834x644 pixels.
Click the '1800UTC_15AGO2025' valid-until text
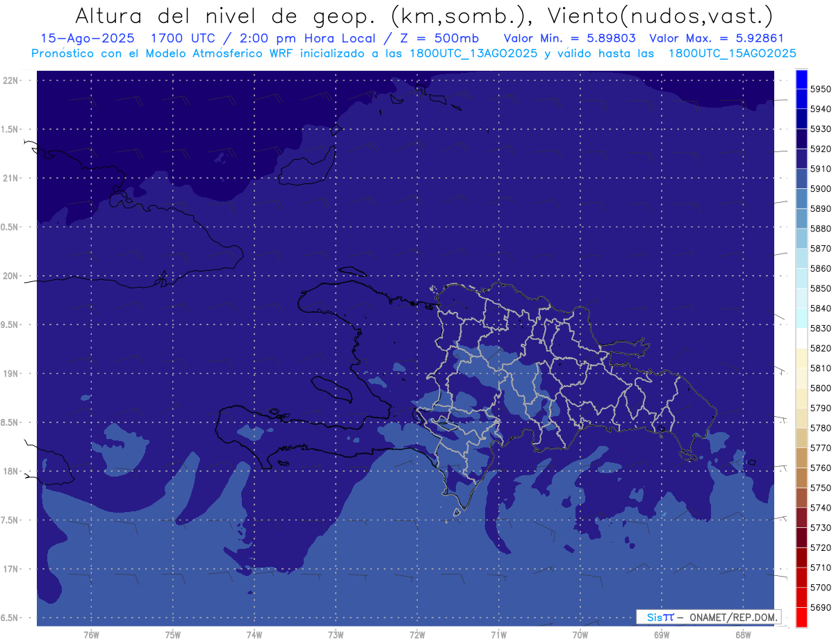click(732, 53)
